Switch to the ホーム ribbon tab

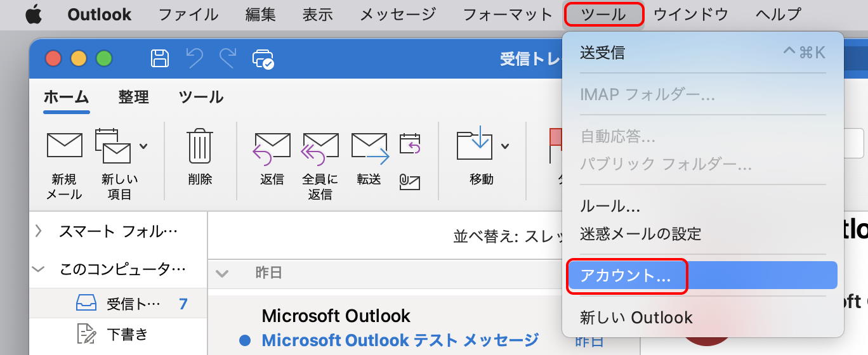pos(66,97)
